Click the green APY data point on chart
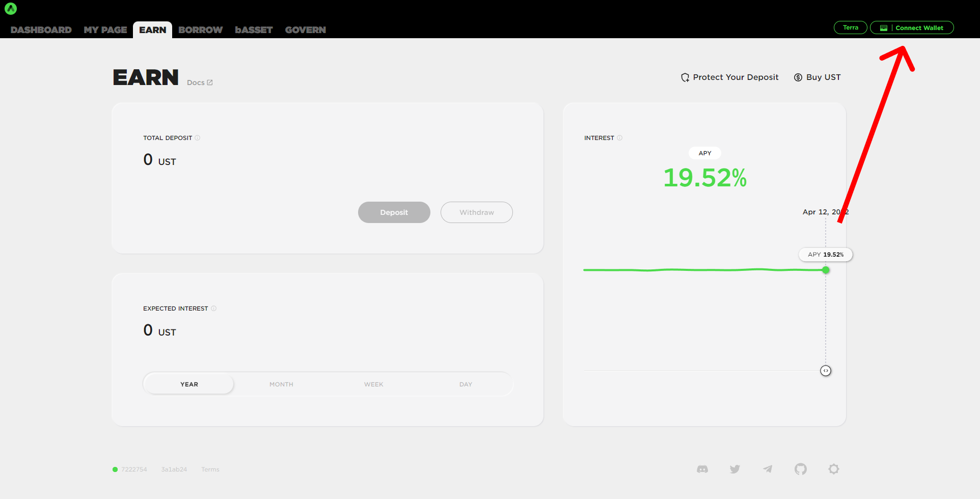980x499 pixels. pyautogui.click(x=826, y=270)
